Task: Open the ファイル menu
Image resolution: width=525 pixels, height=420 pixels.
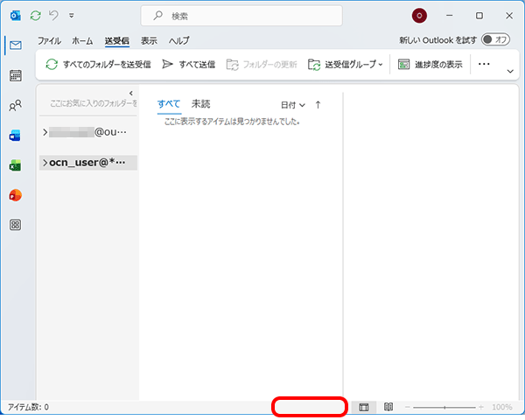Action: [x=49, y=40]
